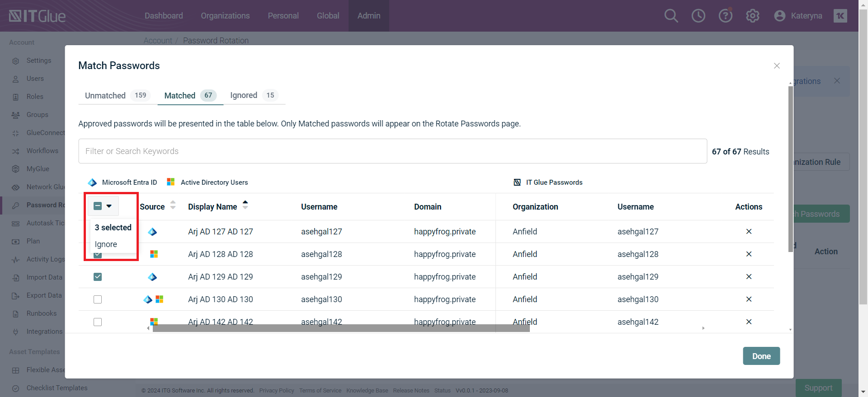Image resolution: width=868 pixels, height=397 pixels.
Task: Open the help question mark icon
Action: (725, 16)
